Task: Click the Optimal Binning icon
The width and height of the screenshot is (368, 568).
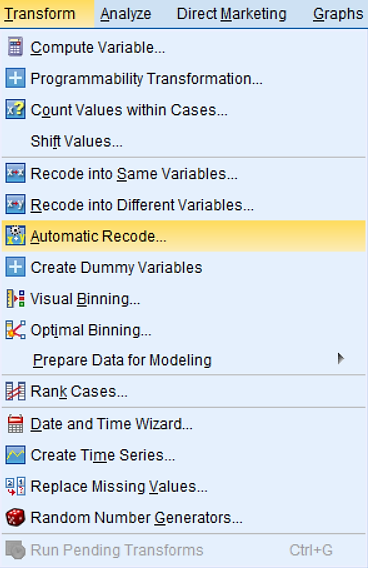Action: tap(15, 330)
